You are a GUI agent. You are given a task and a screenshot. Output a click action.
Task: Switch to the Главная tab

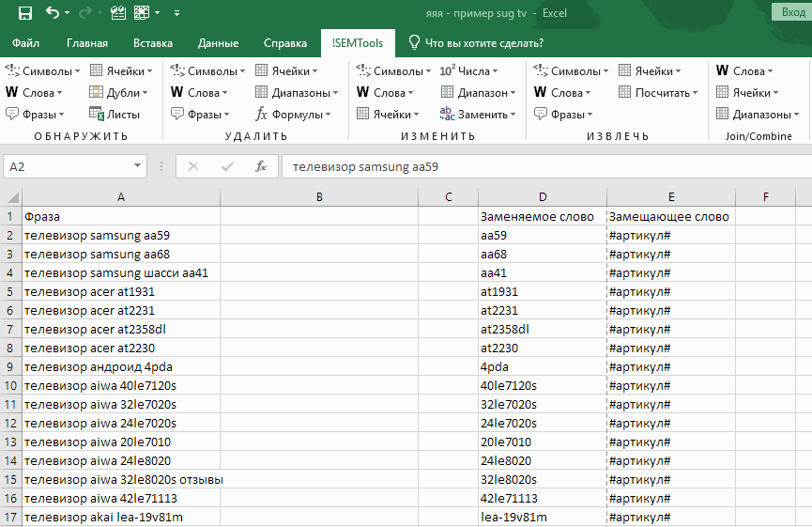(x=87, y=43)
